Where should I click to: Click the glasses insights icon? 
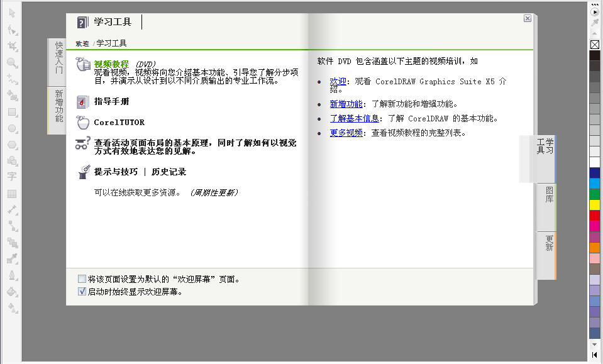coord(82,143)
